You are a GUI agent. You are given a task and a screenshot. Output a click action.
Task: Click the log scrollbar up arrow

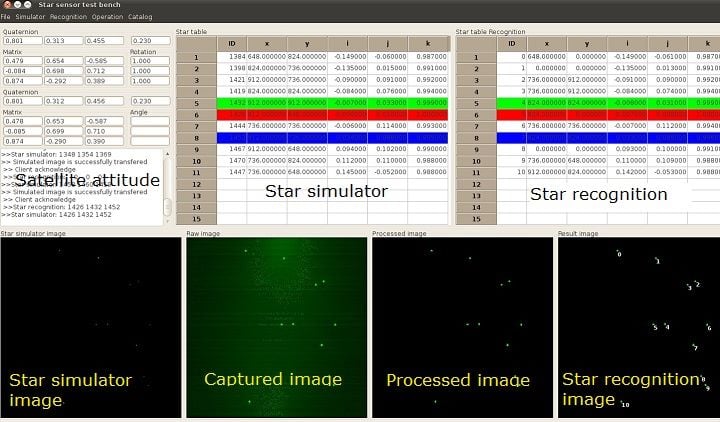(167, 153)
